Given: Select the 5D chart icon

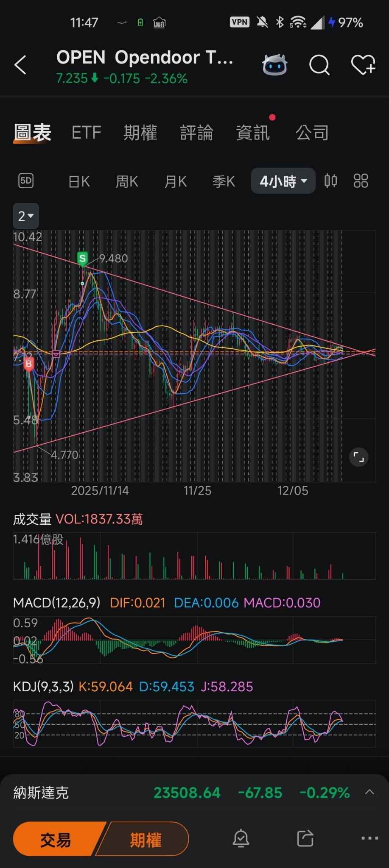Looking at the screenshot, I should [x=26, y=181].
